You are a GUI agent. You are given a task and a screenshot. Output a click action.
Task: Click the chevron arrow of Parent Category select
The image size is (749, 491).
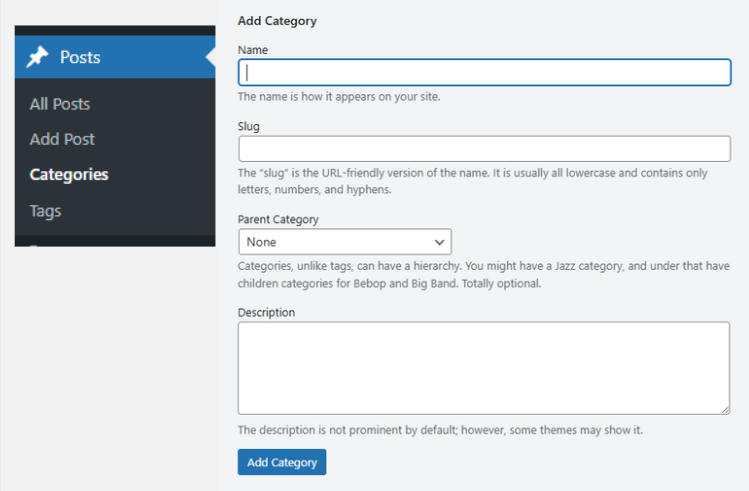click(439, 242)
